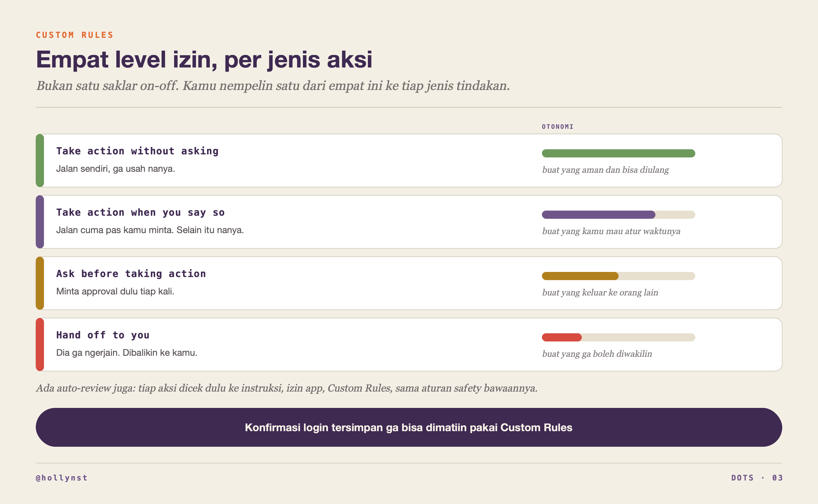Screen dimensions: 818x504
Task: Click the green stripe on the first card
Action: point(40,160)
